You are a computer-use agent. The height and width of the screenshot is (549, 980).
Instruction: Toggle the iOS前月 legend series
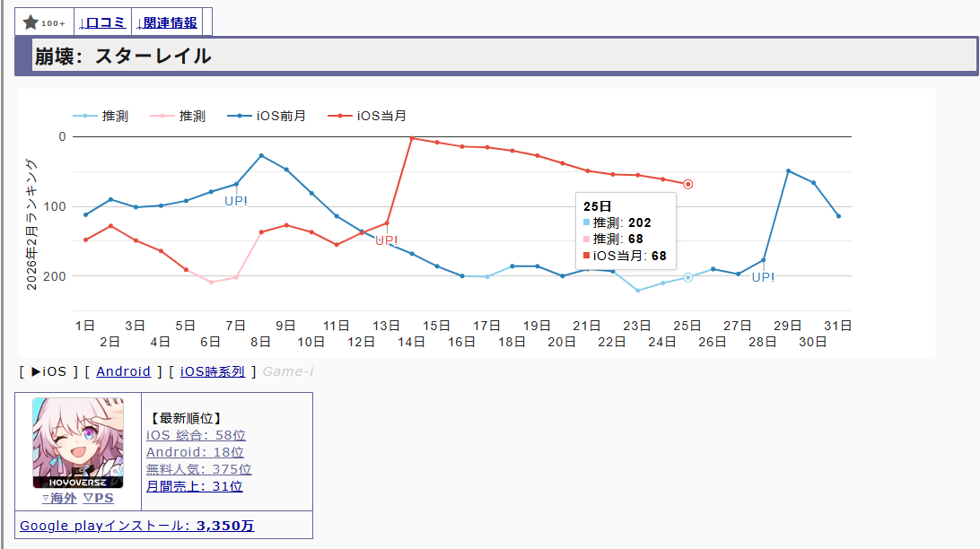pos(267,117)
